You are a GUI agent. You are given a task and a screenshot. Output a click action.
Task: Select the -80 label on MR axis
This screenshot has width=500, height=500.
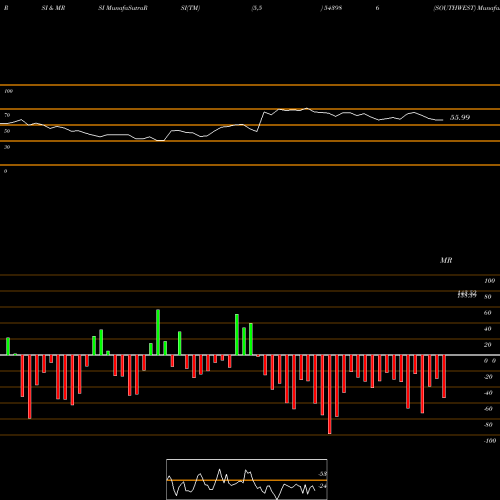click(488, 425)
